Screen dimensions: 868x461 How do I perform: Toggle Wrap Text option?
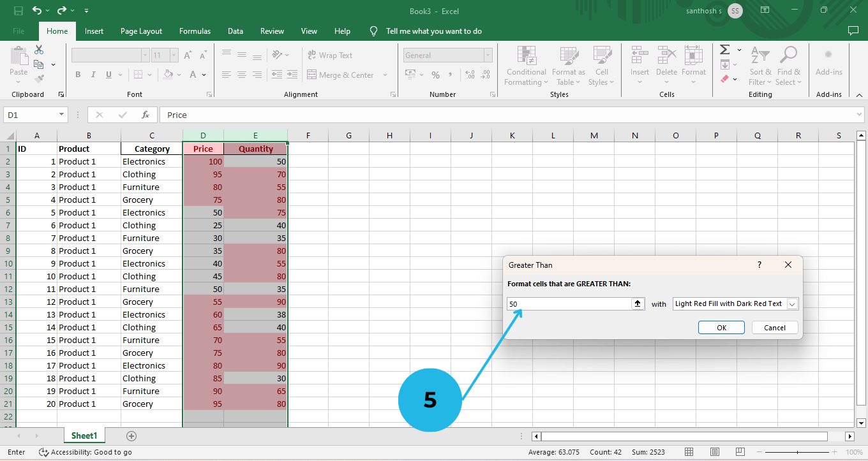330,55
